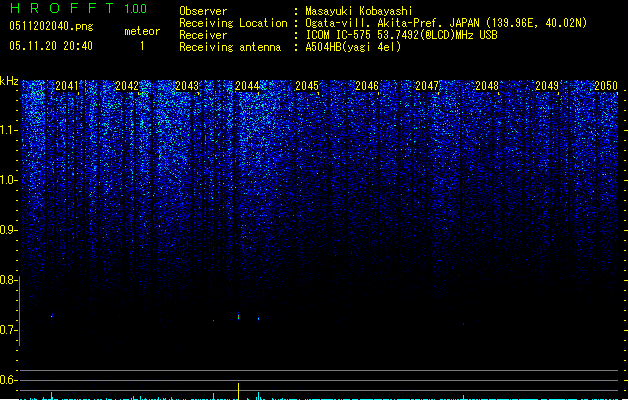Click the 1.1 kHz frequency label
This screenshot has height=400, width=629.
point(8,130)
